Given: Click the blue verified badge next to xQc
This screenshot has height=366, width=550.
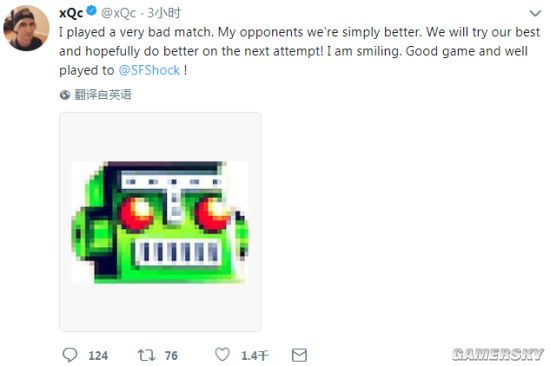Looking at the screenshot, I should [x=92, y=11].
